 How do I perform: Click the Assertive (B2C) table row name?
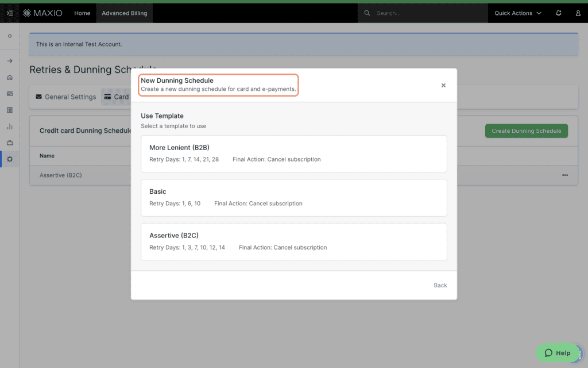[61, 175]
